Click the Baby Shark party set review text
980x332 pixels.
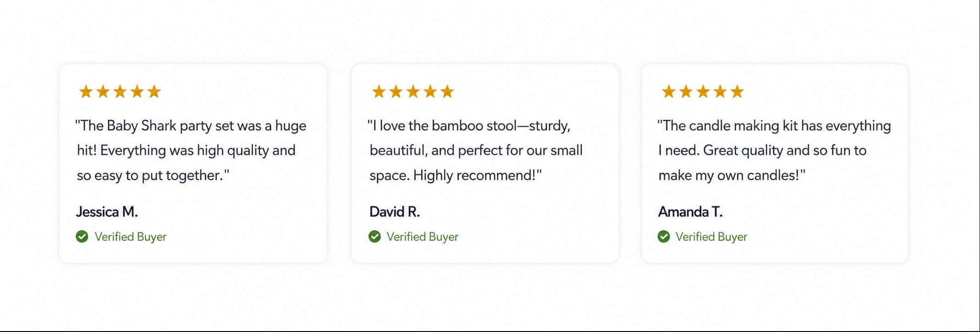pyautogui.click(x=191, y=150)
